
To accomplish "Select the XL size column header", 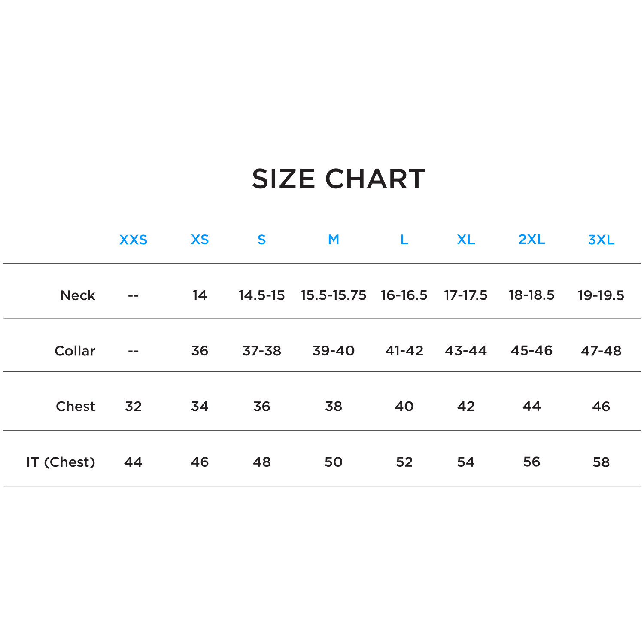I will pos(466,240).
